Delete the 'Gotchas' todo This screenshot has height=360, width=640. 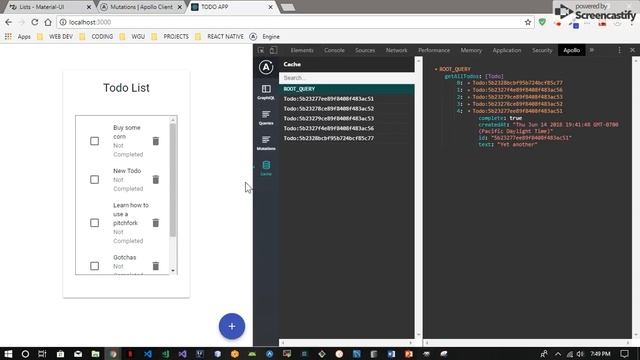(156, 266)
